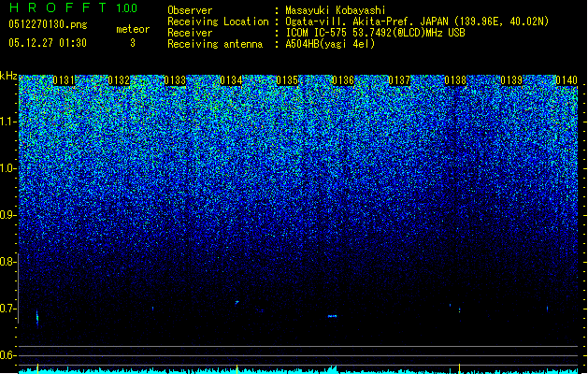Viewport: 588px width, 374px height.
Task: Click the kHz axis unit label
Action: point(8,76)
